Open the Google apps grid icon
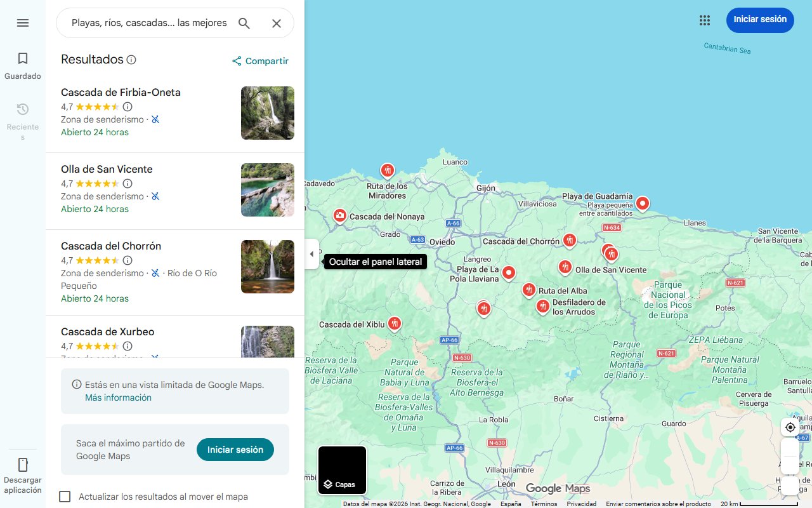 pyautogui.click(x=704, y=20)
